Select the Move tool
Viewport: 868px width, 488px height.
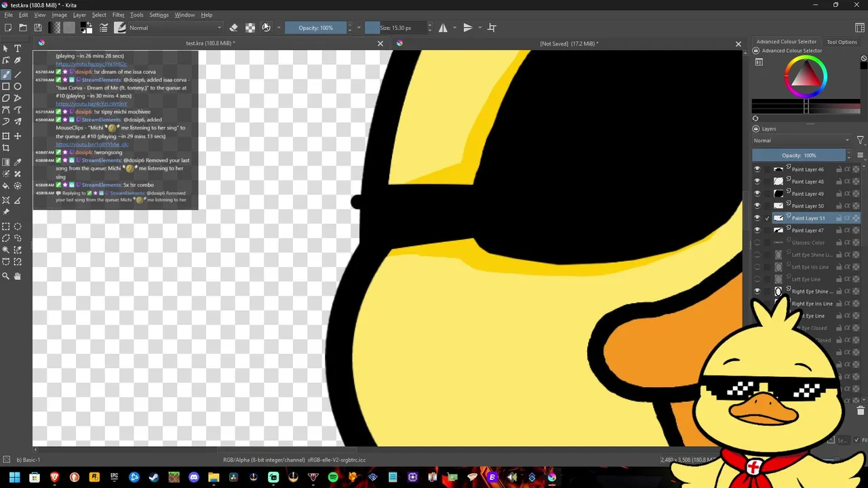(x=18, y=136)
